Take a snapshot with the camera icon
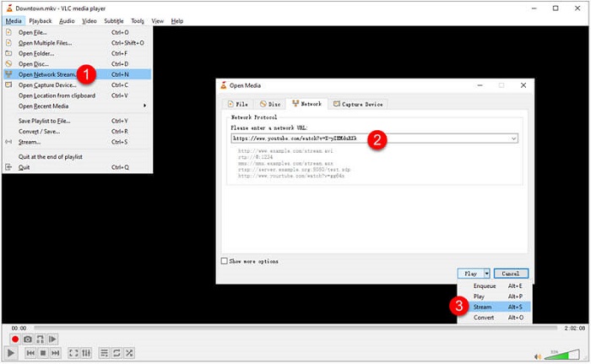Image resolution: width=591 pixels, height=364 pixels. pos(28,340)
